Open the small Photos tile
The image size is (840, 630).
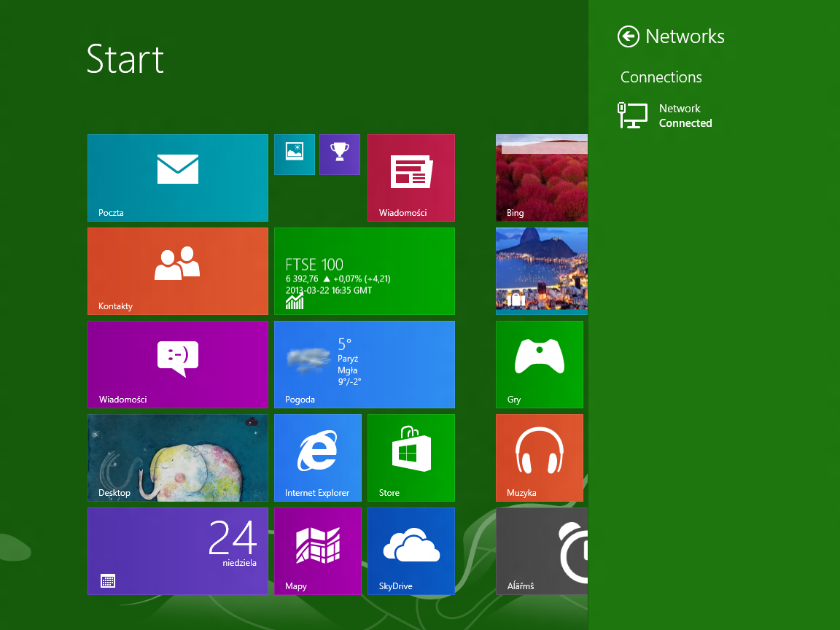[x=295, y=155]
